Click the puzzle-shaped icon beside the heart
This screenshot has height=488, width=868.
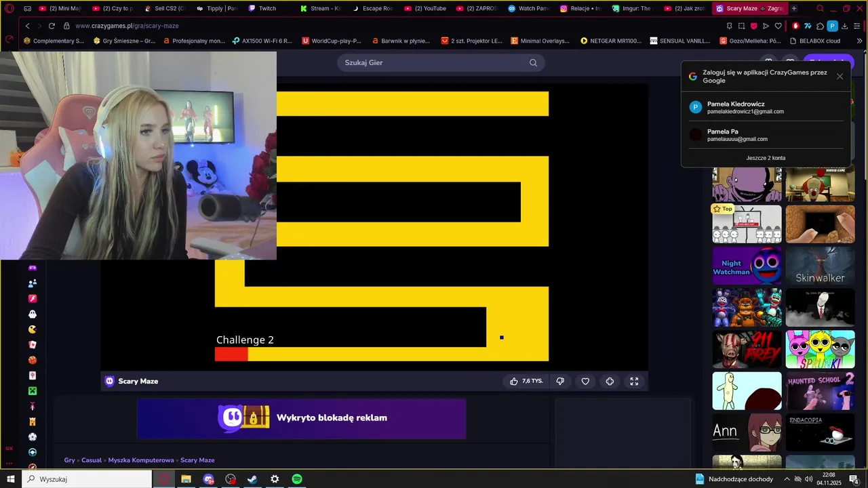(610, 382)
